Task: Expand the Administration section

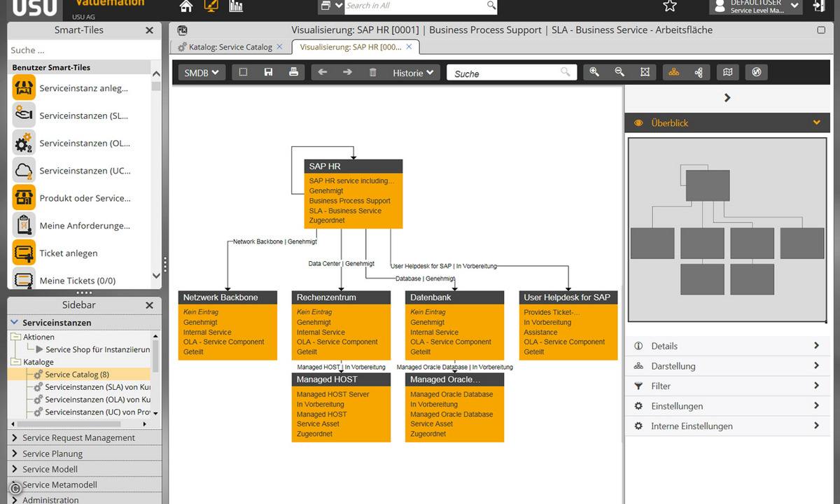Action: (x=84, y=500)
